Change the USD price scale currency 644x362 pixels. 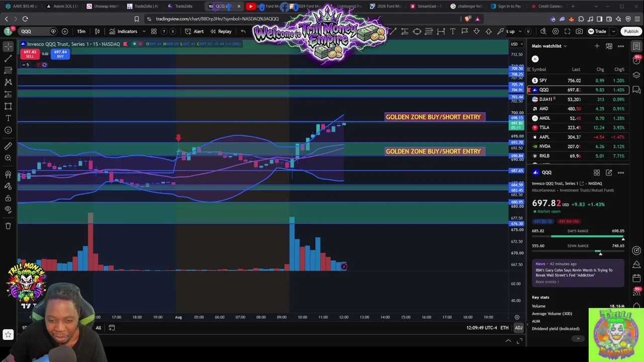516,44
